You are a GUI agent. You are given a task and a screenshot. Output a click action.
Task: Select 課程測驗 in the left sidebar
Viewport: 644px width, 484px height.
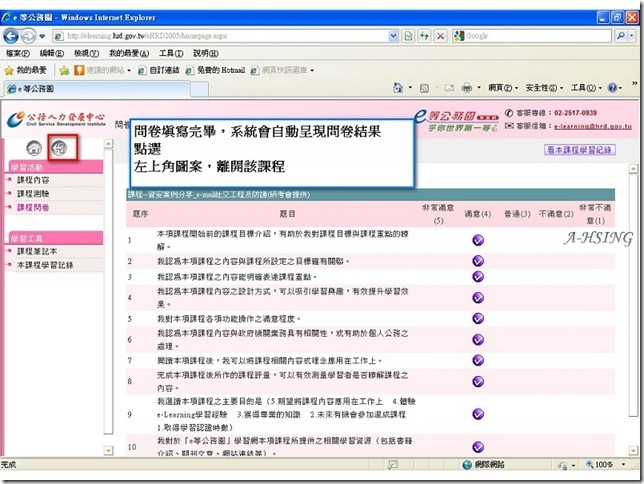[33, 194]
